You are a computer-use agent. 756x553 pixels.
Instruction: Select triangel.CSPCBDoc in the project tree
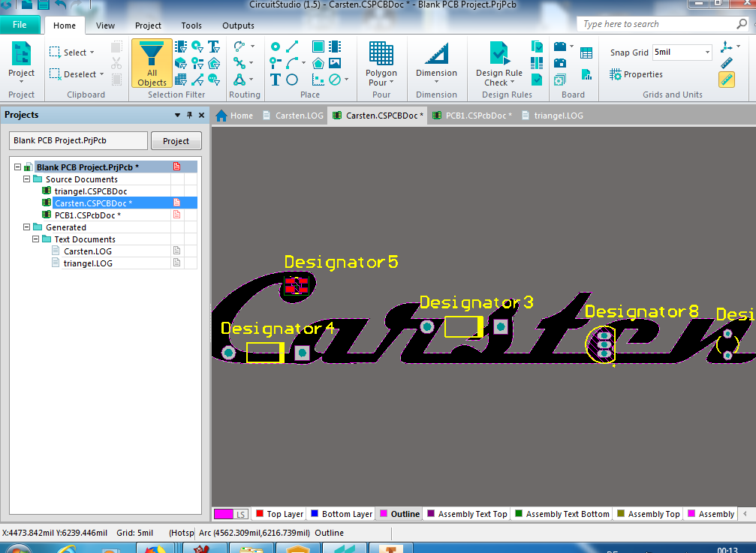click(91, 191)
